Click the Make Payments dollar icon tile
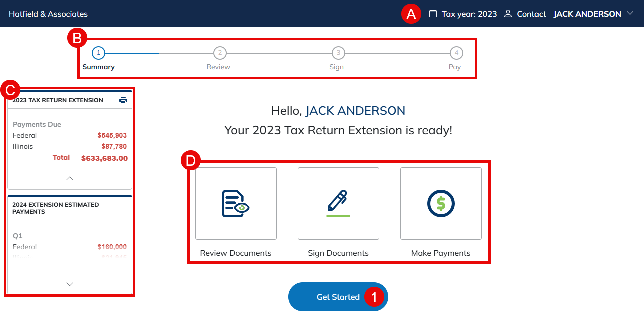This screenshot has width=644, height=329. pyautogui.click(x=441, y=204)
